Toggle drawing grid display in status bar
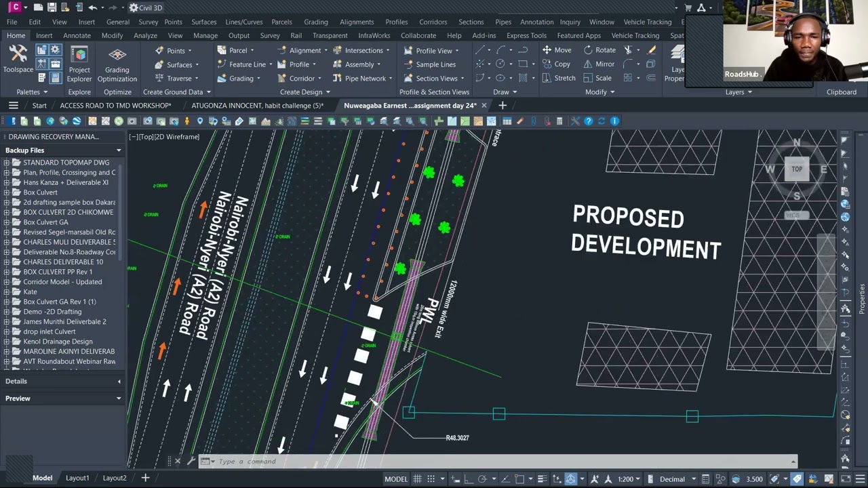 click(418, 479)
